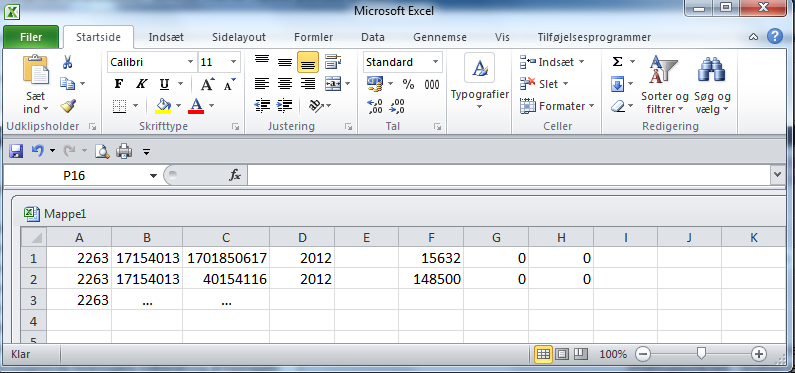Switch to the Indsæt ribbon tab
The height and width of the screenshot is (373, 795).
point(166,38)
